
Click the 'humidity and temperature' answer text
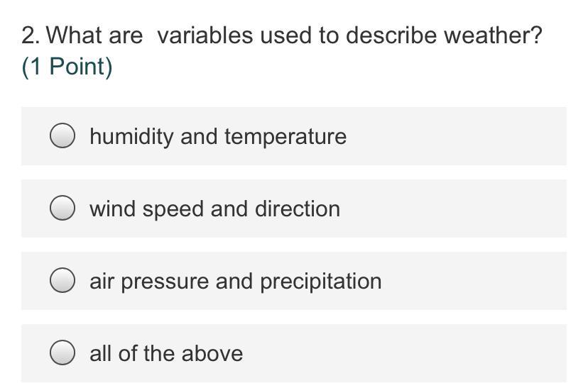tap(217, 136)
